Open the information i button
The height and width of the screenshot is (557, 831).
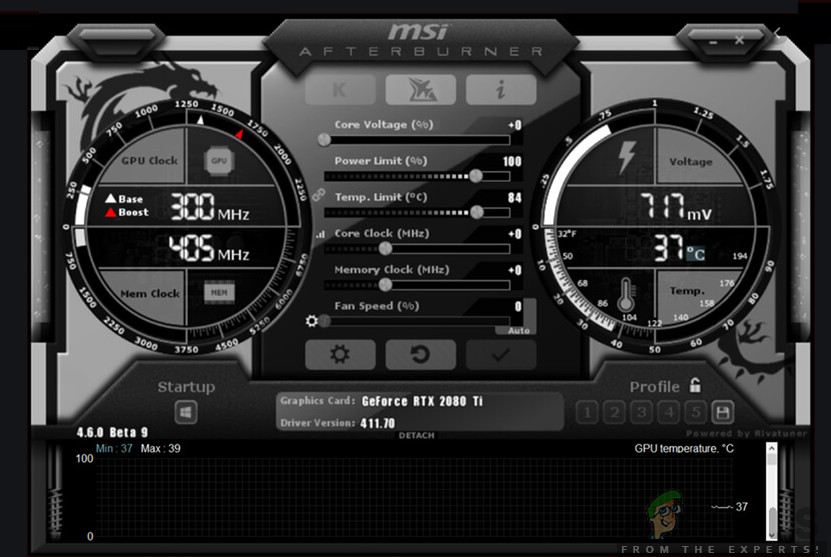(501, 89)
